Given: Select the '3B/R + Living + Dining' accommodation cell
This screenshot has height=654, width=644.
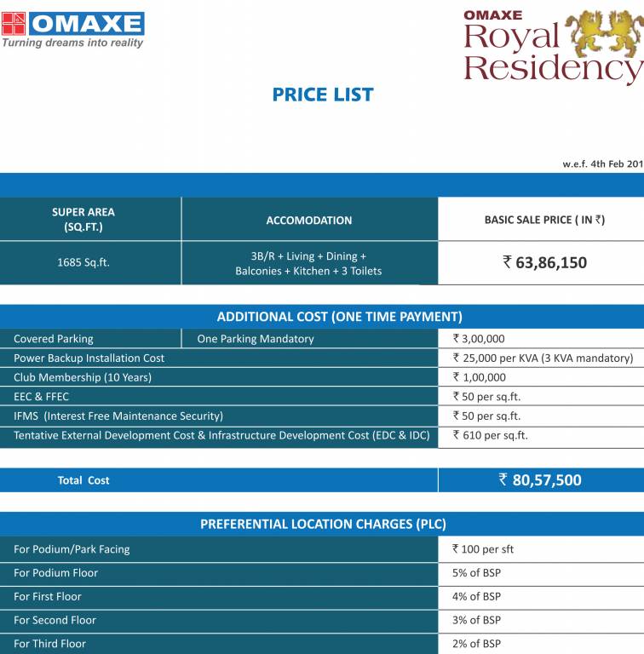Looking at the screenshot, I should (x=308, y=264).
